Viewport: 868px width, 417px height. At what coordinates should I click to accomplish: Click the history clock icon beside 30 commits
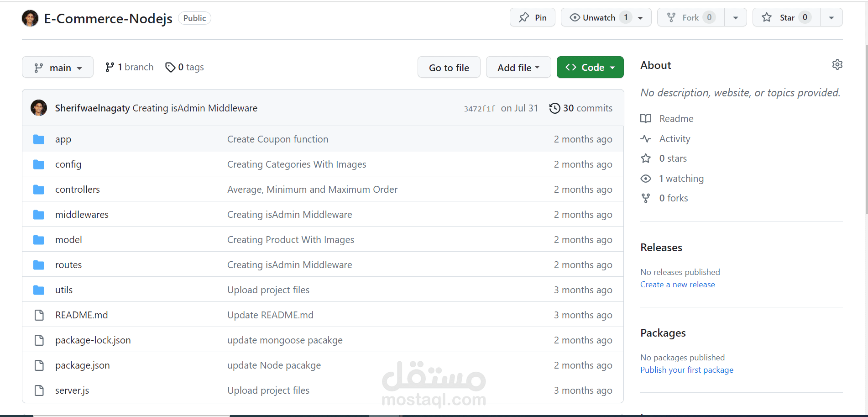pos(554,108)
